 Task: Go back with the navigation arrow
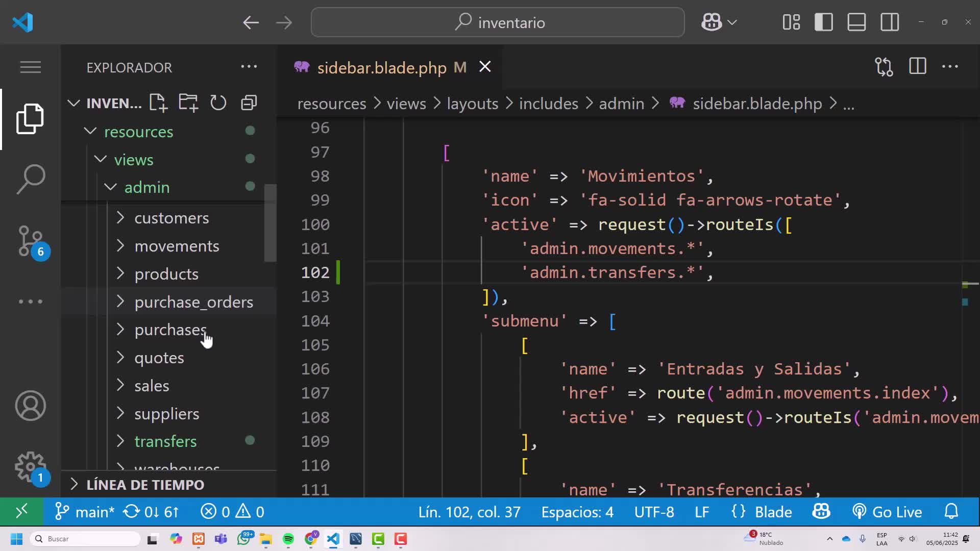point(251,22)
